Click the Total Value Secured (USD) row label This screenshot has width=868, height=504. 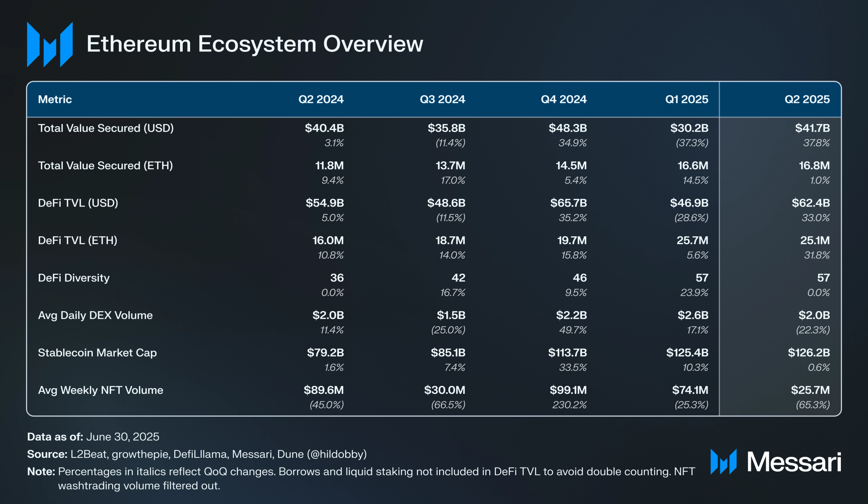click(106, 128)
